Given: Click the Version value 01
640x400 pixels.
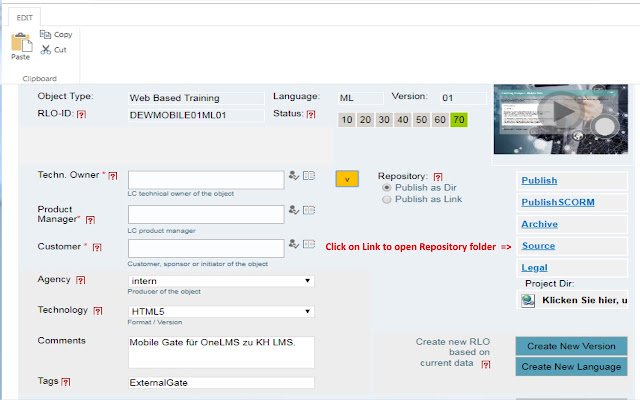Looking at the screenshot, I should [464, 98].
